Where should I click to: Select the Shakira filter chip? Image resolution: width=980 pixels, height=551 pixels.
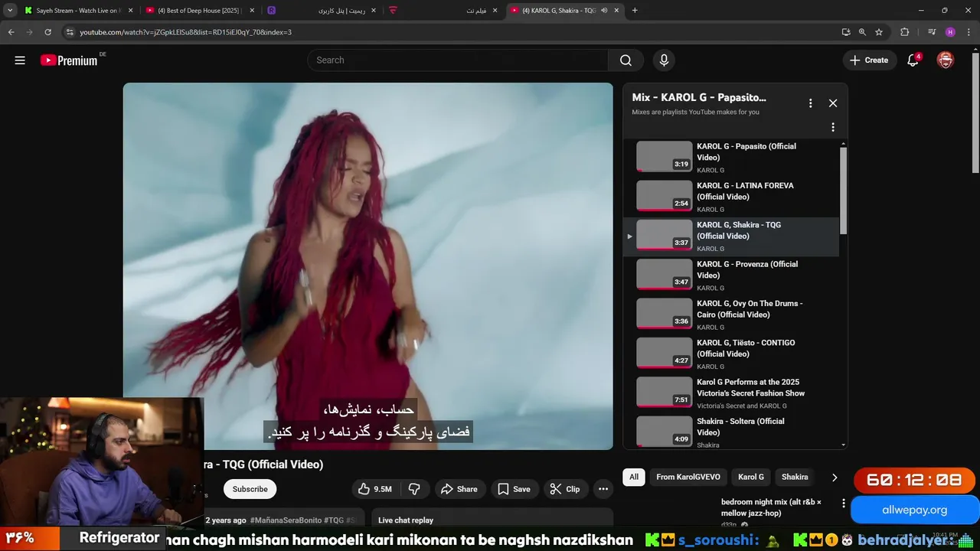click(x=795, y=477)
